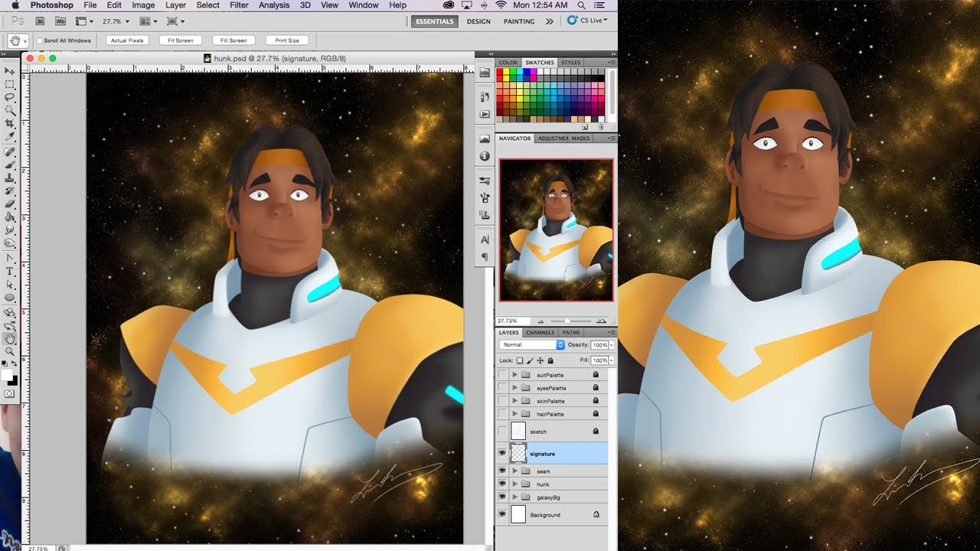Click the Fill Screen button
This screenshot has height=551, width=980.
coord(234,41)
